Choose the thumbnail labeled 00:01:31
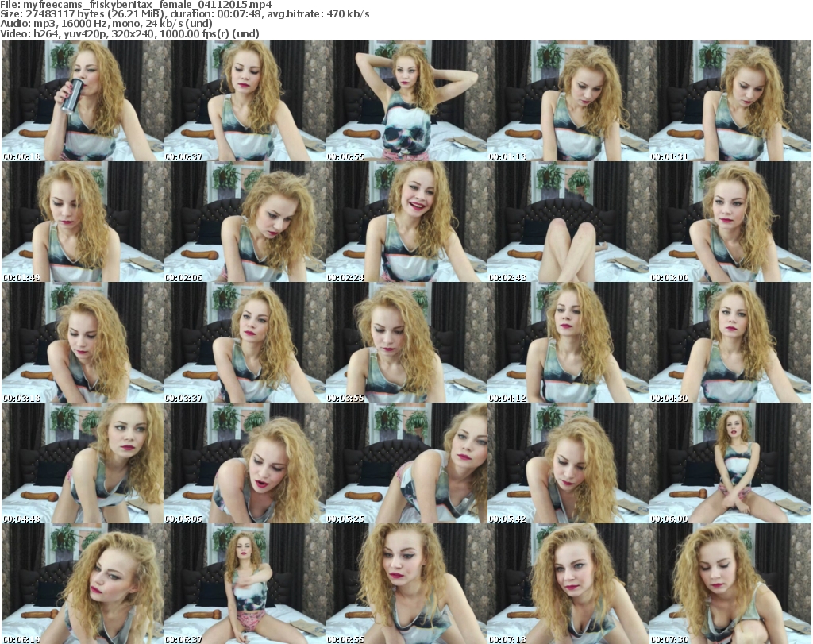The height and width of the screenshot is (644, 813). pos(730,101)
